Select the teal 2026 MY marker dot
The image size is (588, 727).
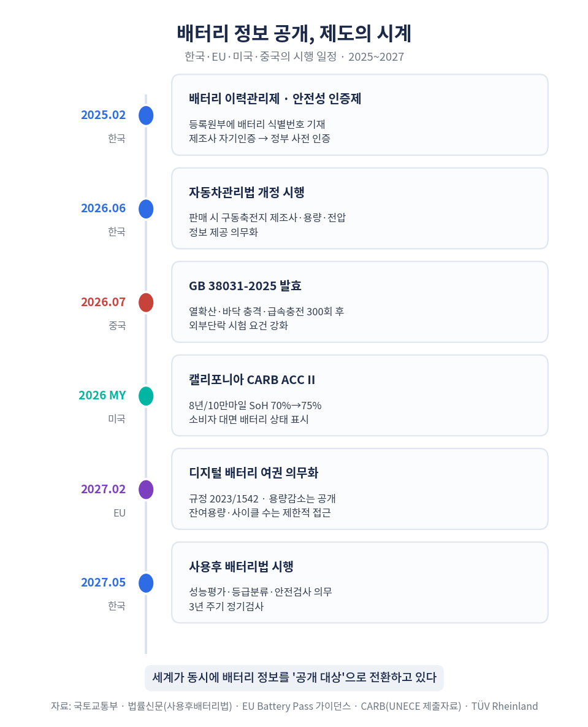tap(146, 396)
